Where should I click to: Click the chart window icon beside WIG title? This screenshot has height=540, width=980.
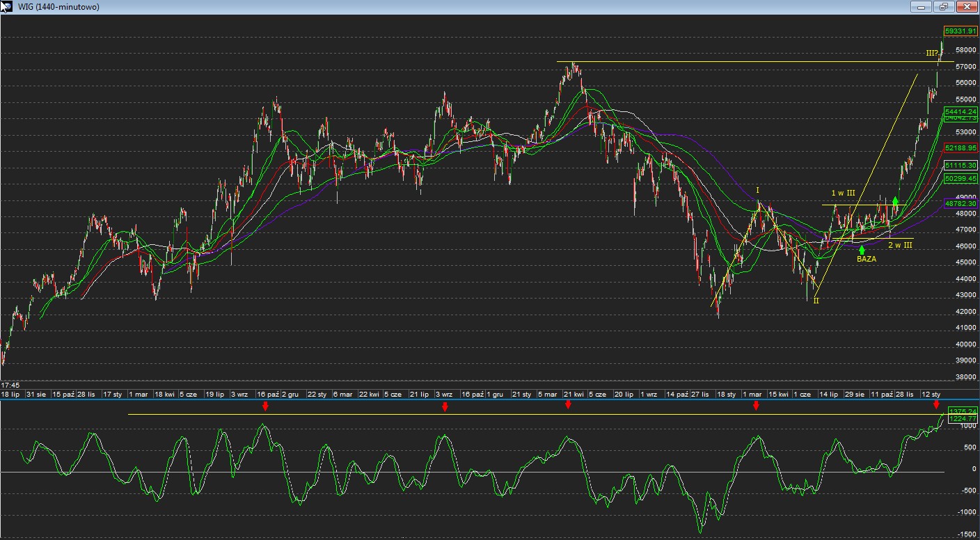pos(6,6)
